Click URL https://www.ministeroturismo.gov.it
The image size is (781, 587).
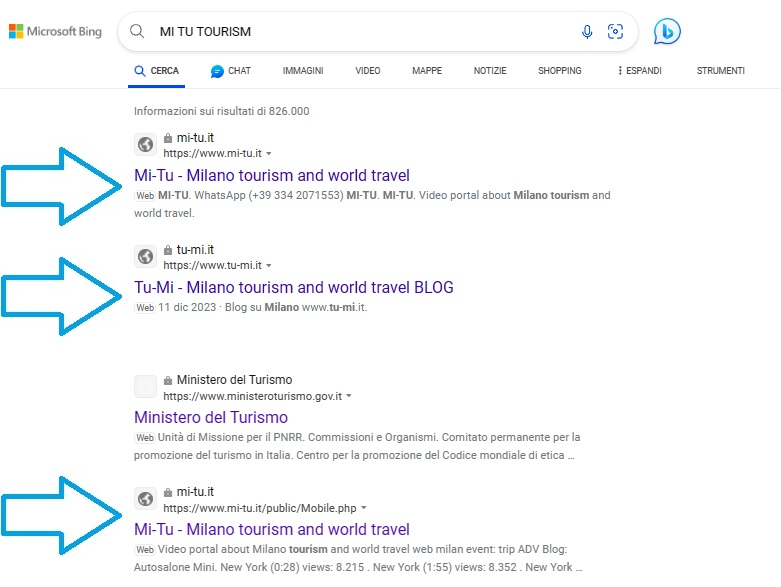(x=253, y=396)
